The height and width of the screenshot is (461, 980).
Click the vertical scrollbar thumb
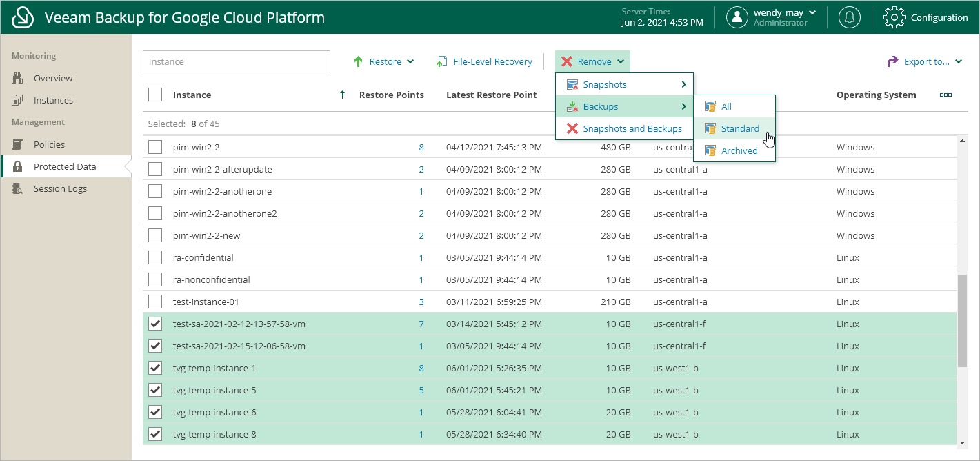(963, 321)
